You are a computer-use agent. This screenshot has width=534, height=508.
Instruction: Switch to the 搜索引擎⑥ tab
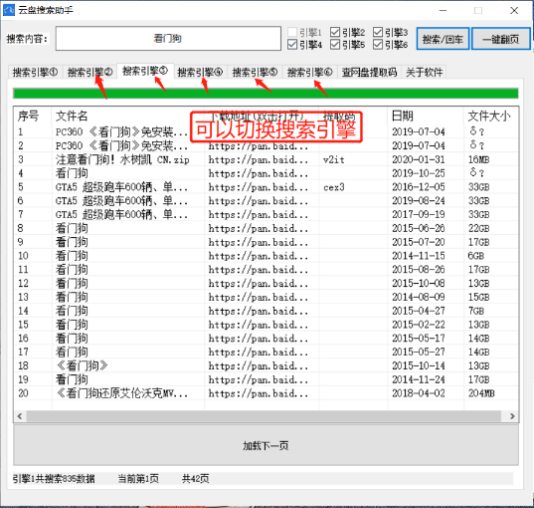click(310, 72)
